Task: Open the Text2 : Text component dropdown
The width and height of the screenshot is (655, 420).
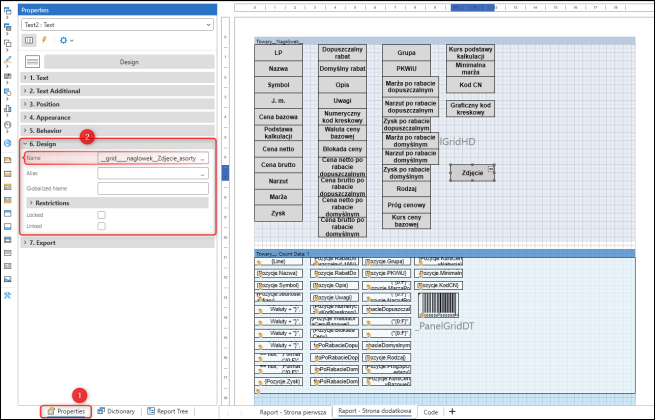Action: click(x=118, y=23)
